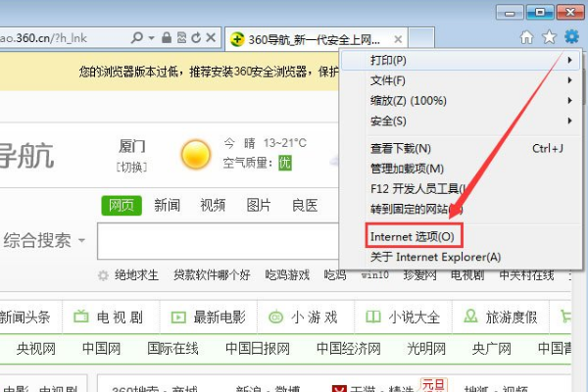Expand the 文件 submenu arrow
The height and width of the screenshot is (392, 588).
pyautogui.click(x=569, y=80)
